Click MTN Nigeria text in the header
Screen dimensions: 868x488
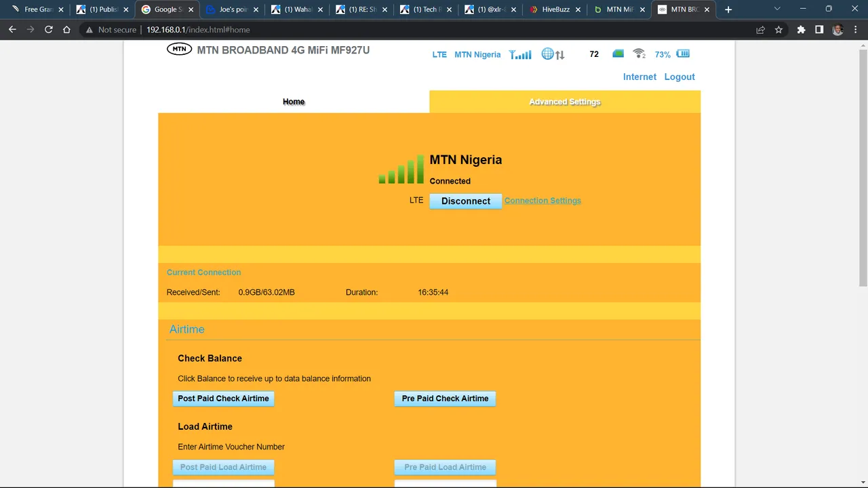(x=477, y=54)
